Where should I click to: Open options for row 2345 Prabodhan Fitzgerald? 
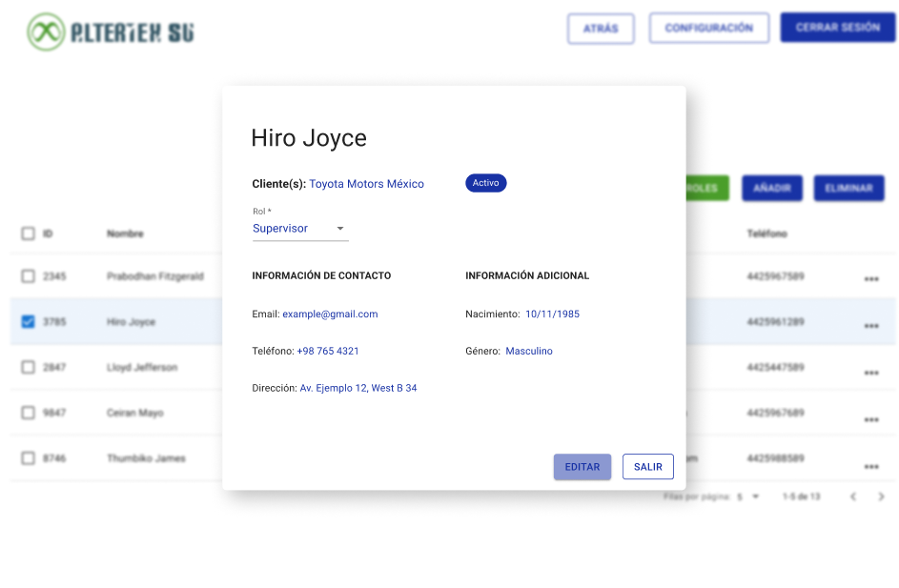[x=871, y=279]
